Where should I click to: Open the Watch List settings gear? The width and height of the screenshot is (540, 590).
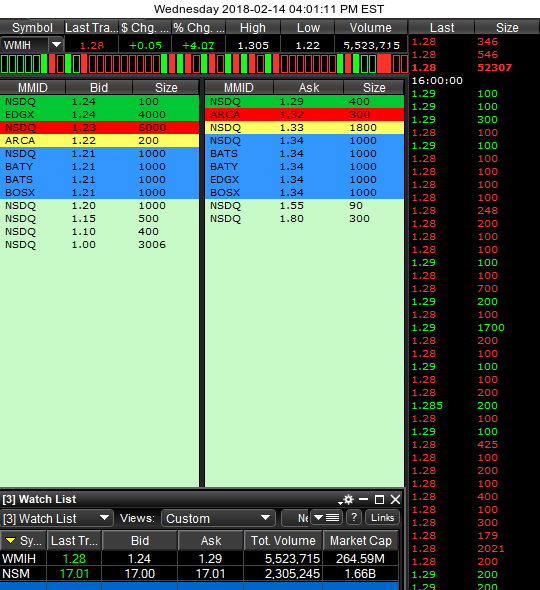348,499
